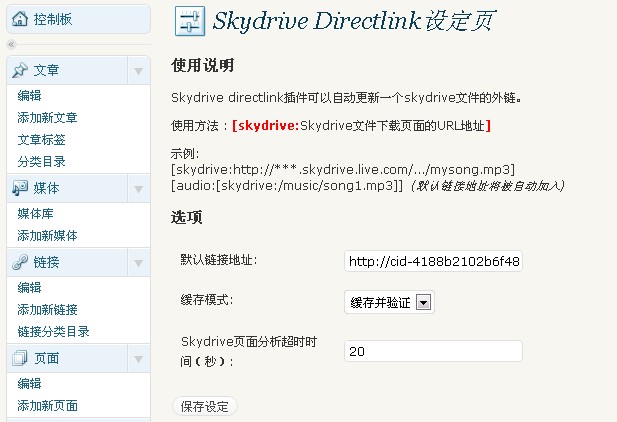The height and width of the screenshot is (422, 617).
Task: Select 添加新页面
Action: click(x=47, y=406)
